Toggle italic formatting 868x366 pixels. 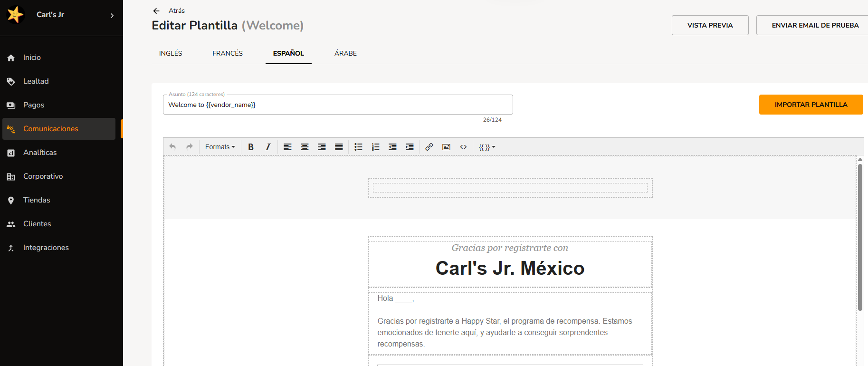pyautogui.click(x=268, y=147)
